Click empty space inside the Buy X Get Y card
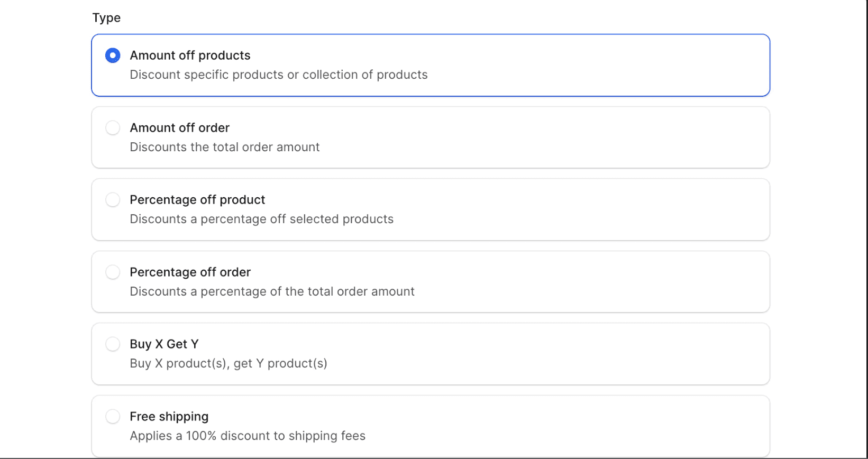Viewport: 868px width, 459px height. [x=529, y=354]
